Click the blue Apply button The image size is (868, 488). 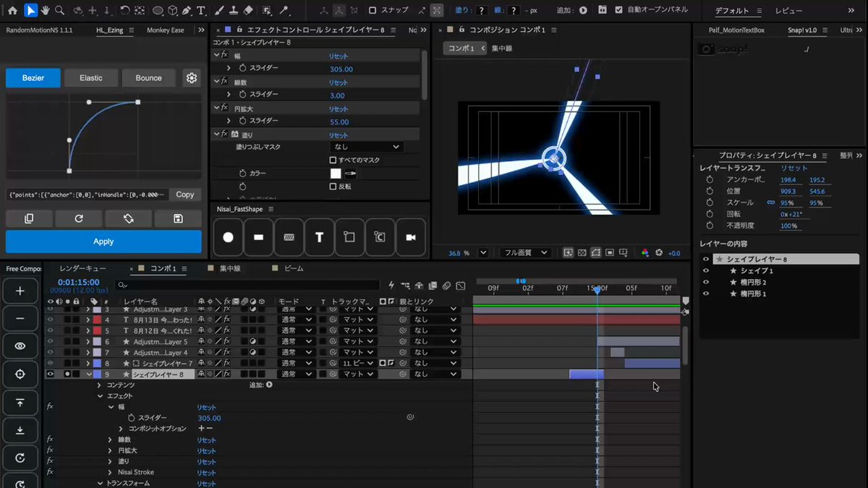[x=103, y=241]
